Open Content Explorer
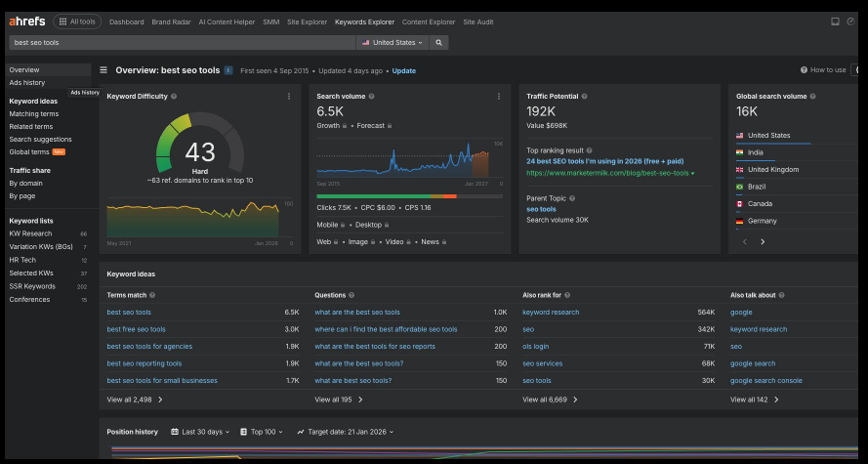Screen dimensions: 868x464 point(429,22)
